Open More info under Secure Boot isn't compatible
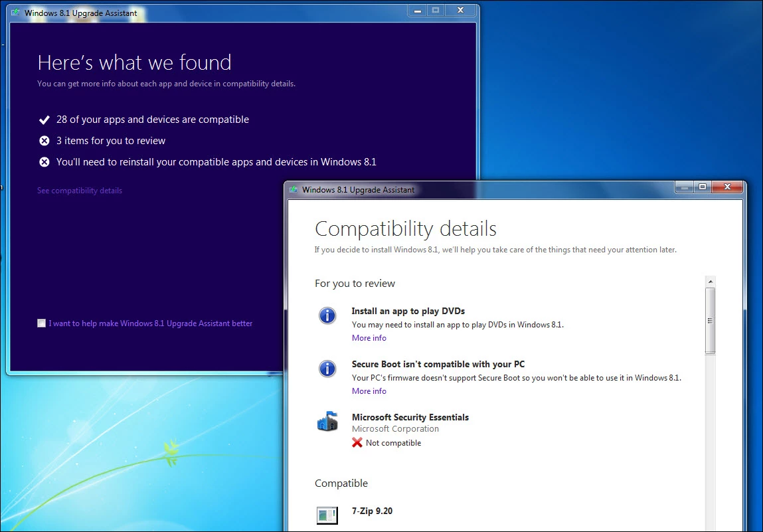 [x=369, y=391]
